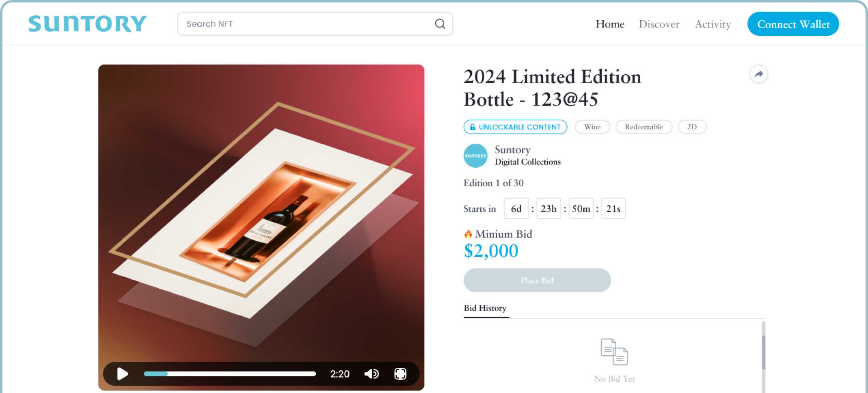Click the No Bid Yet documents icon
This screenshot has width=868, height=393.
click(614, 352)
